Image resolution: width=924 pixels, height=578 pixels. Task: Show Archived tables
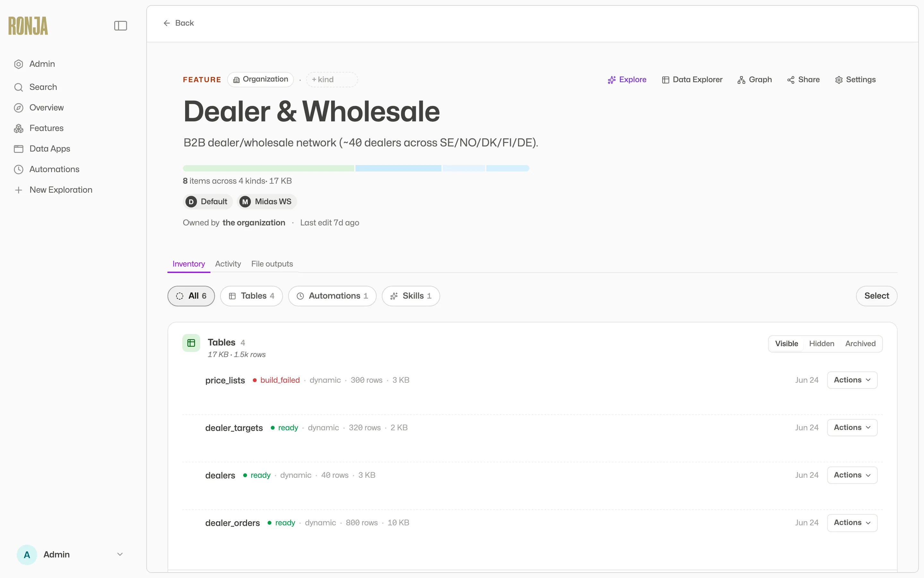860,344
